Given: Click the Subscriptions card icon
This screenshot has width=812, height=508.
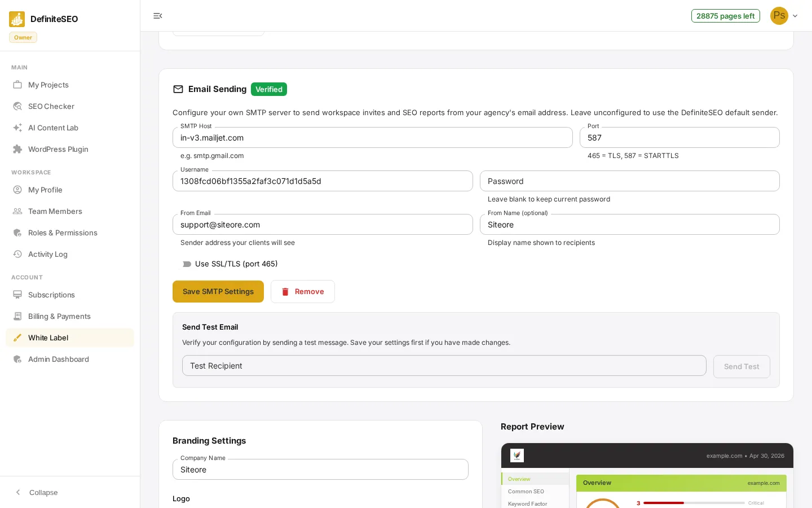Looking at the screenshot, I should 17,295.
